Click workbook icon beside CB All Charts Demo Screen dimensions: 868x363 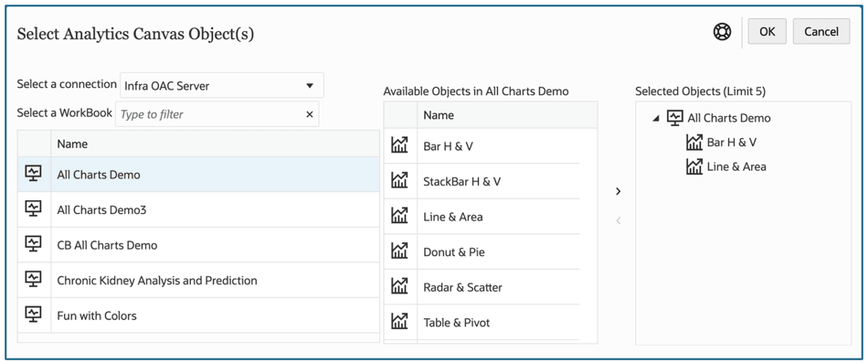click(34, 244)
